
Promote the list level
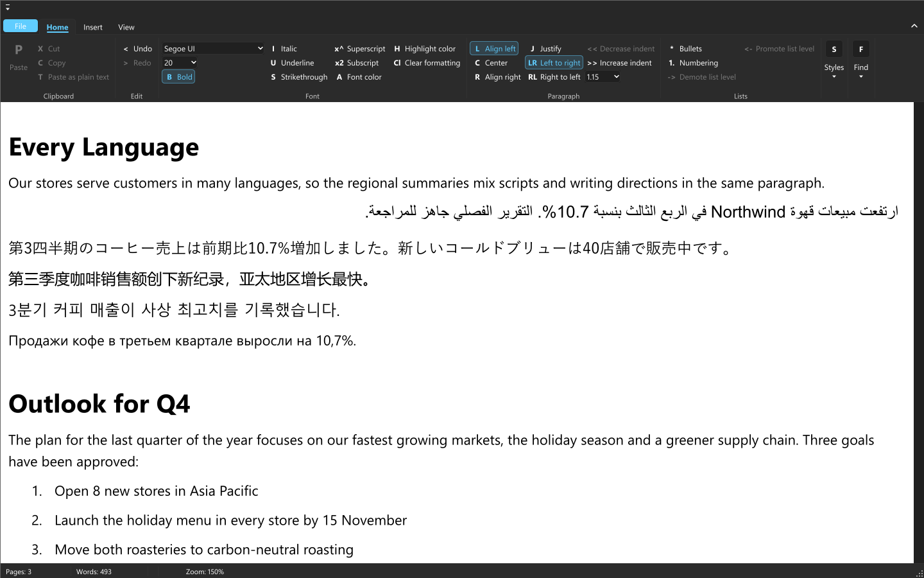point(779,49)
